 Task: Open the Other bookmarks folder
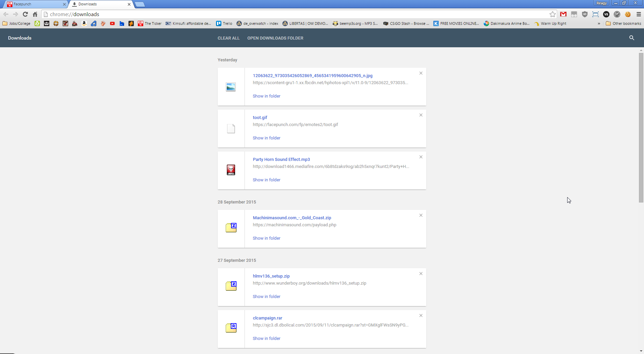coord(623,23)
